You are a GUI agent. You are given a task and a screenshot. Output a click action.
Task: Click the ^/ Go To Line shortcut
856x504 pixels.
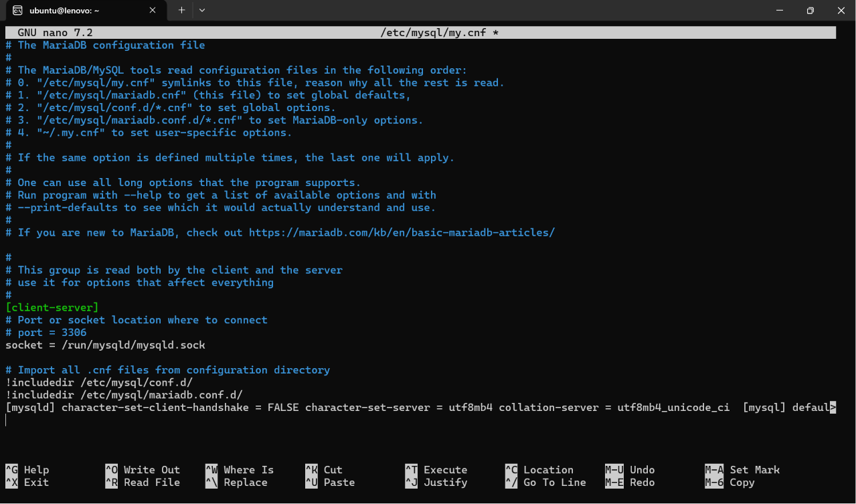click(x=545, y=482)
